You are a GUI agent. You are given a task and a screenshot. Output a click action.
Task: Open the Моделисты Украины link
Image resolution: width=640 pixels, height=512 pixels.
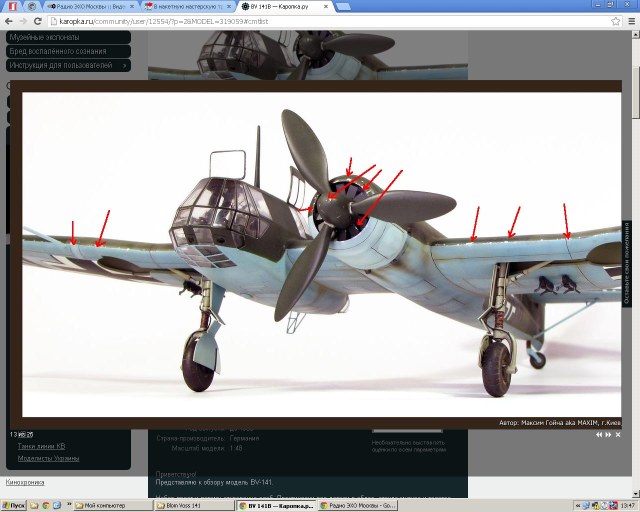(x=48, y=458)
